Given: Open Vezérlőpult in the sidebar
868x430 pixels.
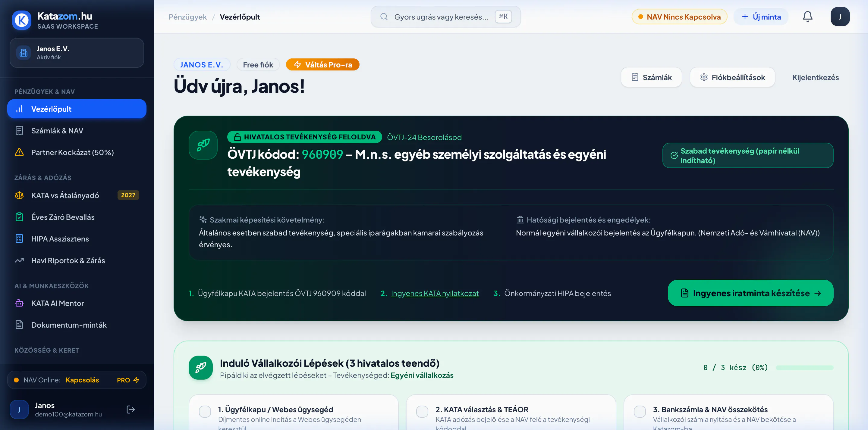Looking at the screenshot, I should (77, 109).
